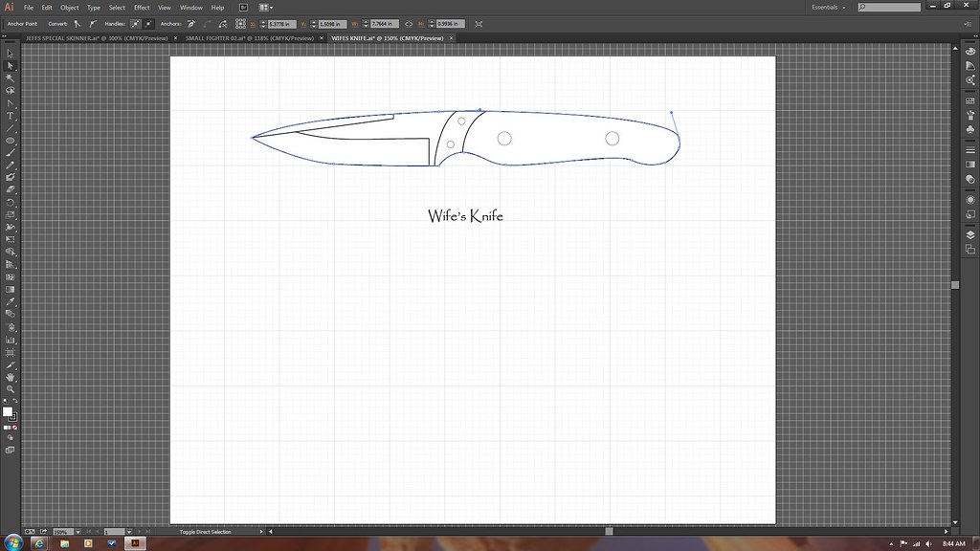980x551 pixels.
Task: Choose the Magic Wand tool
Action: pyautogui.click(x=11, y=77)
